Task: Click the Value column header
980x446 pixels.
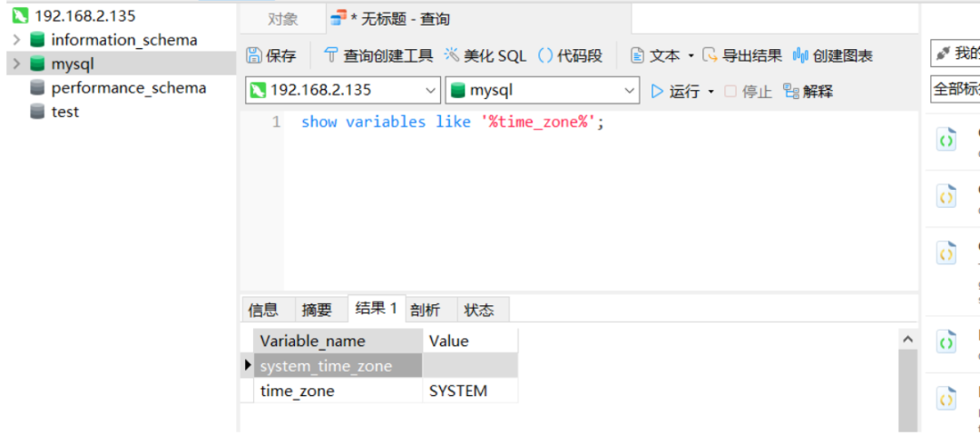Action: coord(470,341)
